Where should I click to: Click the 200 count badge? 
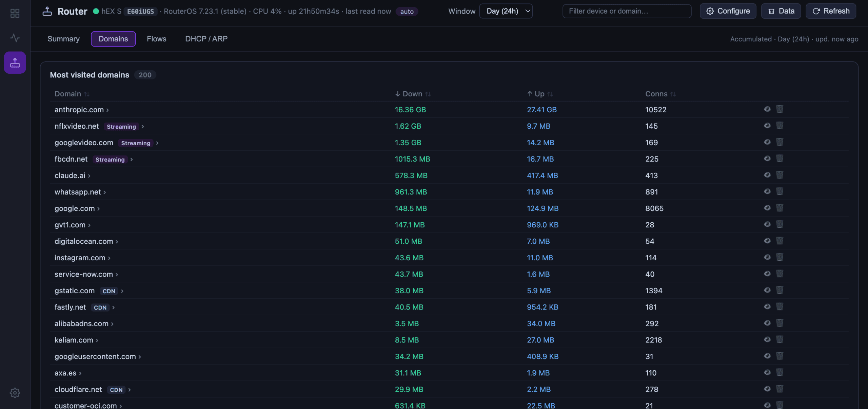(x=145, y=75)
